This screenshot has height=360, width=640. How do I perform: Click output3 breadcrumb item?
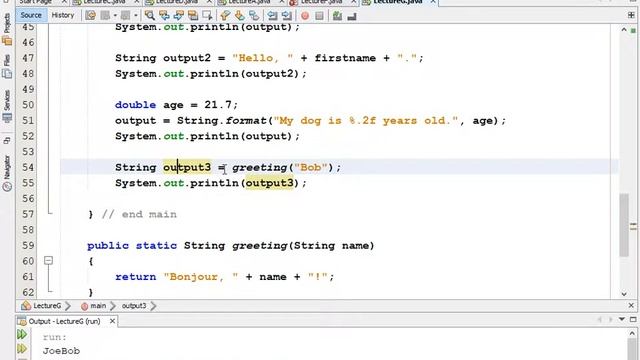tap(134, 306)
